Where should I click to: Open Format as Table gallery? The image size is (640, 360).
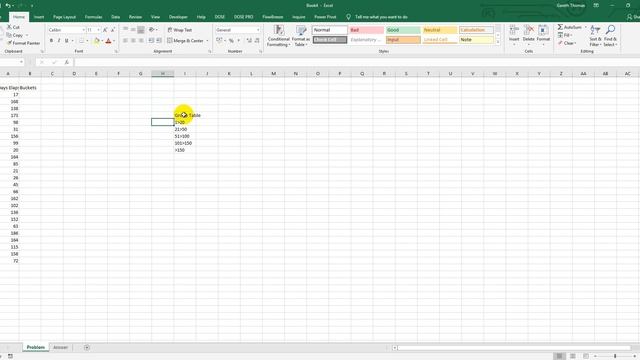coord(301,36)
